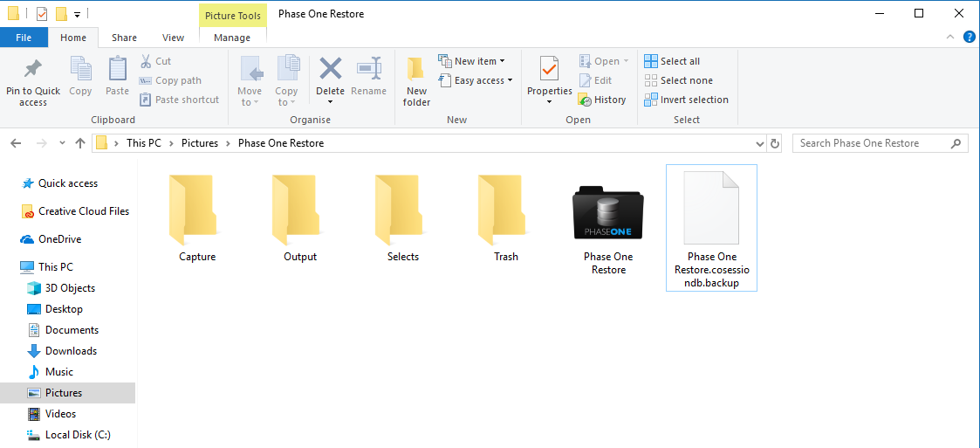
Task: Click Select none
Action: 678,80
